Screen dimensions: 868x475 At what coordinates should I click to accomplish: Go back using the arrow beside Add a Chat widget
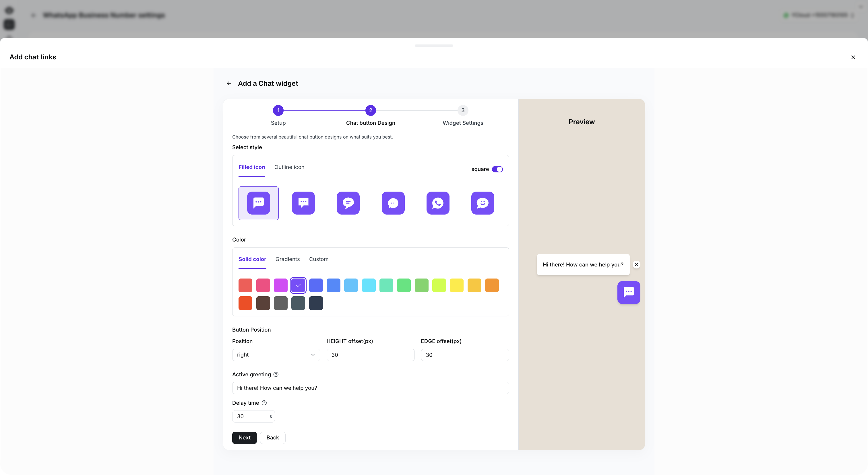(x=229, y=83)
